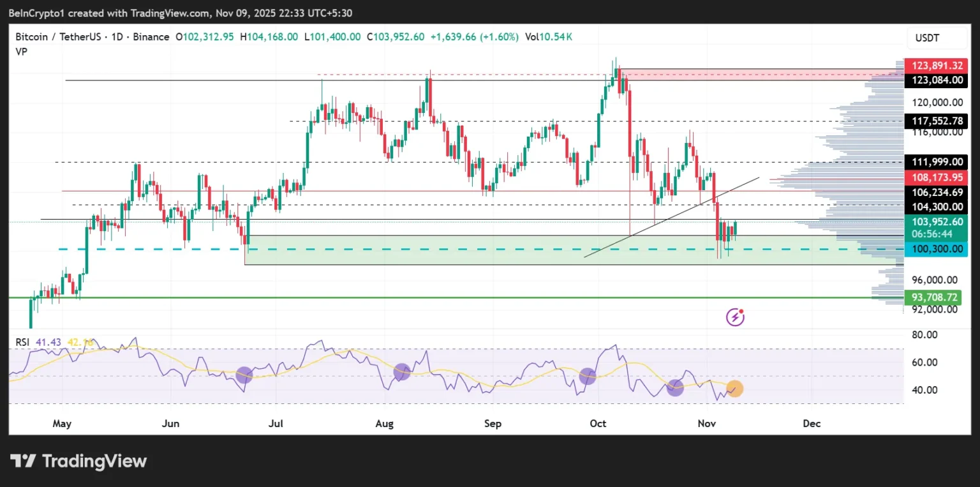The image size is (980, 487).
Task: Click the TradingView logo at bottom left
Action: (78, 461)
